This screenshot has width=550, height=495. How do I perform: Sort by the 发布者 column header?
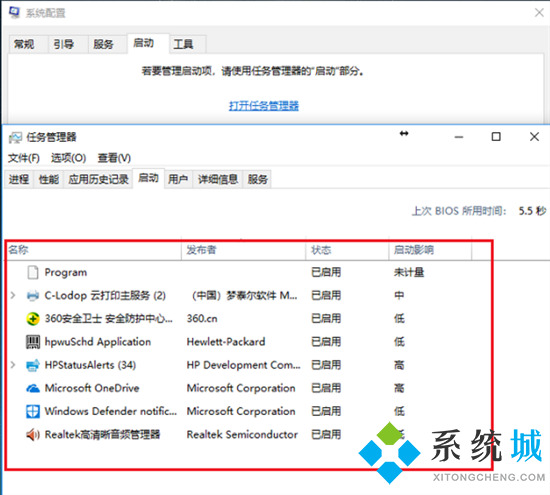pyautogui.click(x=243, y=250)
